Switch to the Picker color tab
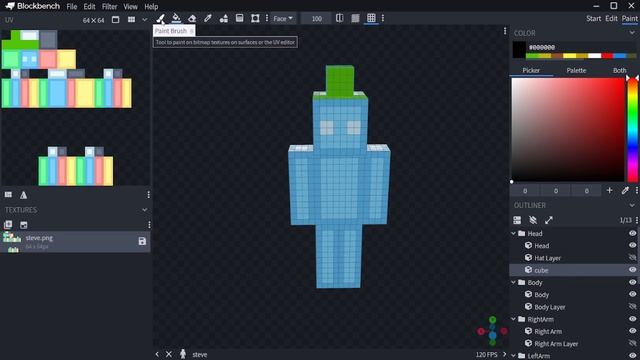Screen dimensions: 640x360 531,70
